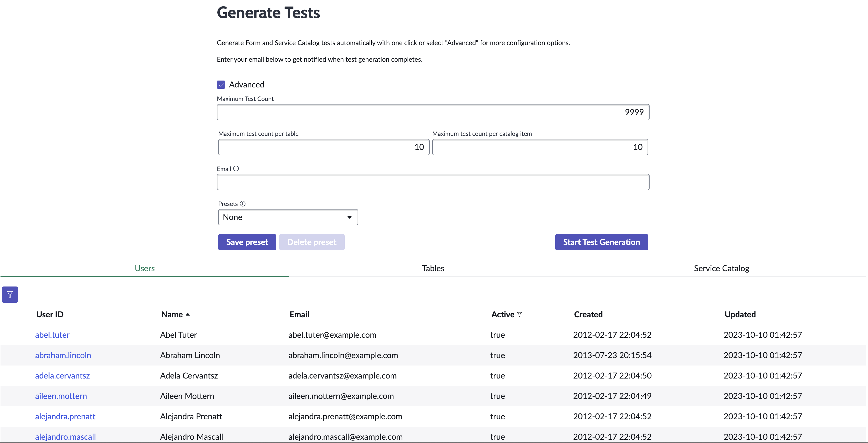Click the name cell Aileen Mottern
Screen dimensions: 868x443
[187, 396]
